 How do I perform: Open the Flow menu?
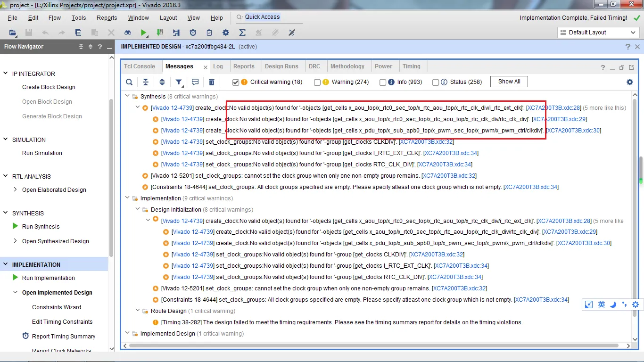pos(55,18)
